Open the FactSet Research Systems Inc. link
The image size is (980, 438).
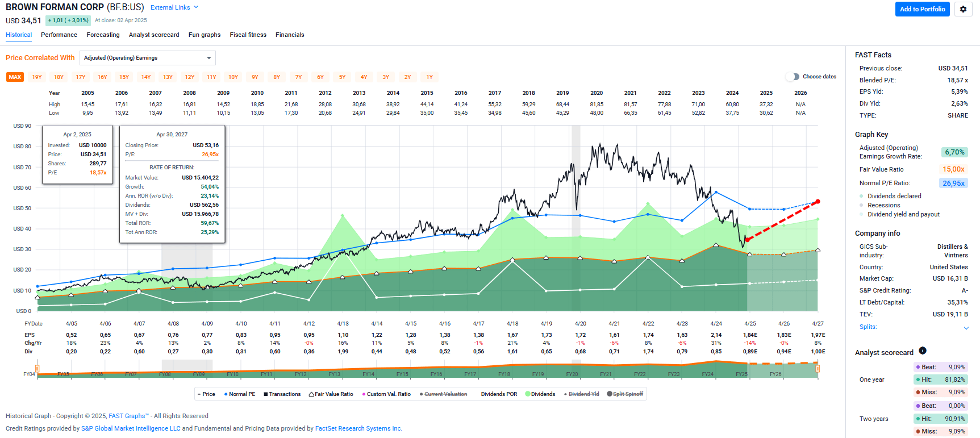coord(358,428)
